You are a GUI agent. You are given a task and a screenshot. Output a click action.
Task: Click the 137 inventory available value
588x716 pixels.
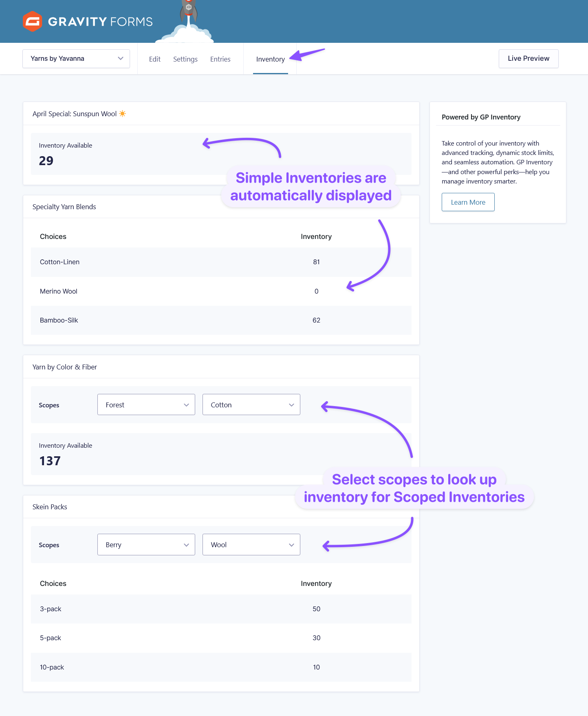(50, 461)
